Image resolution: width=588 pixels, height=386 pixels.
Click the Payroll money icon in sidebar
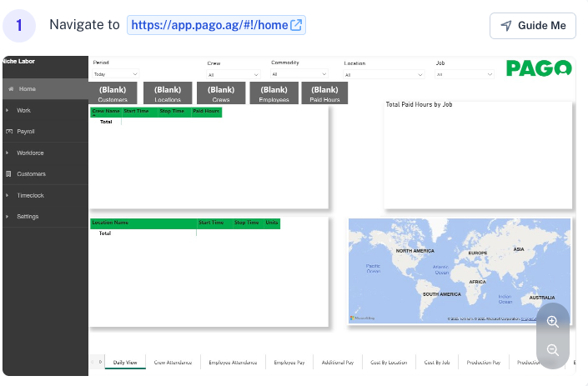pyautogui.click(x=9, y=132)
